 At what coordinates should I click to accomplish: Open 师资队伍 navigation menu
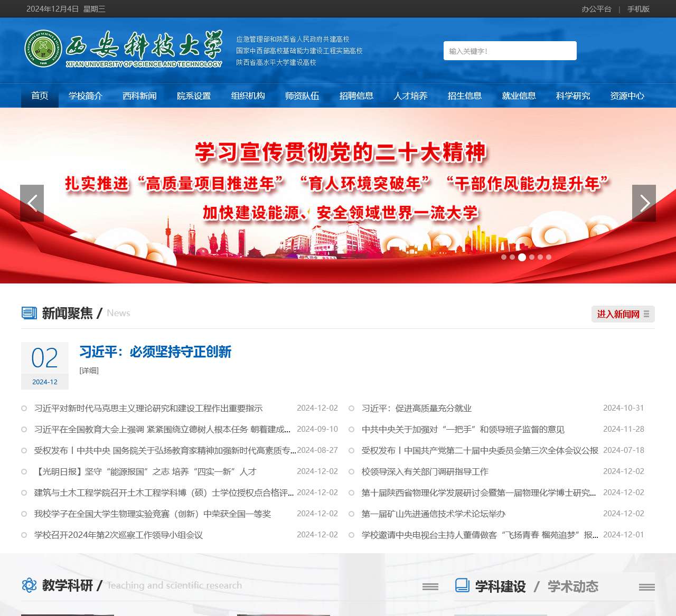click(x=302, y=96)
